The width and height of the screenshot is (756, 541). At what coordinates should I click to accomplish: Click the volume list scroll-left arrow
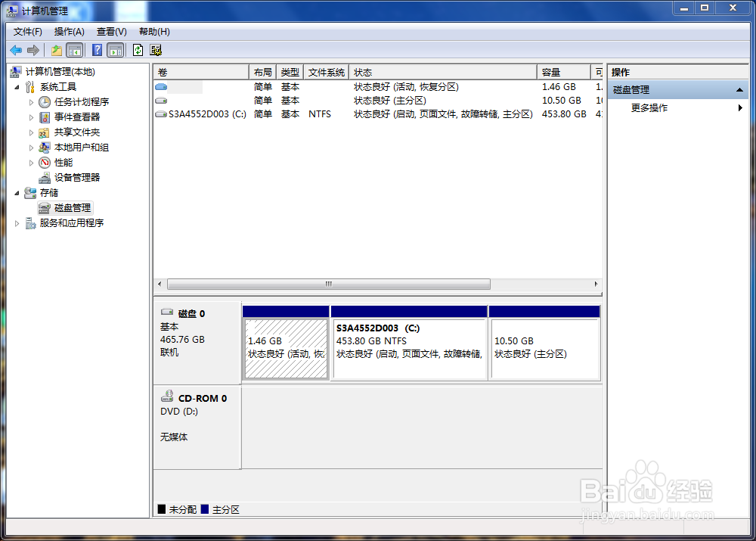(x=160, y=284)
